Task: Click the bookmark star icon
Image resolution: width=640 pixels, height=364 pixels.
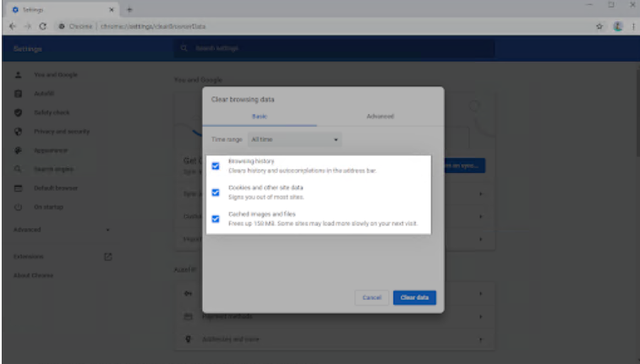Action: pyautogui.click(x=599, y=26)
